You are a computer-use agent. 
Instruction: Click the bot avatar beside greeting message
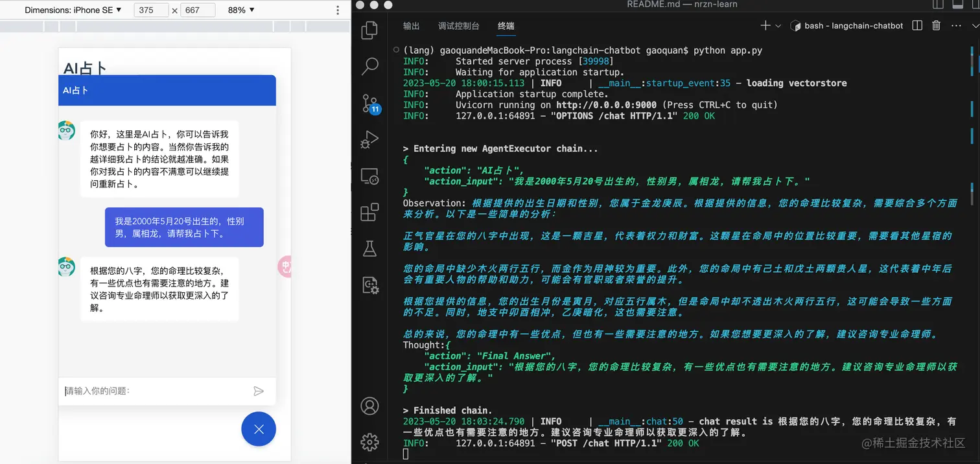(66, 130)
